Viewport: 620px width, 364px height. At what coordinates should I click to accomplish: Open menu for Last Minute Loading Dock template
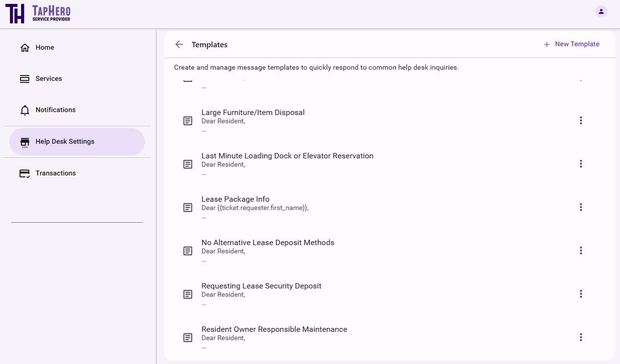click(x=580, y=164)
